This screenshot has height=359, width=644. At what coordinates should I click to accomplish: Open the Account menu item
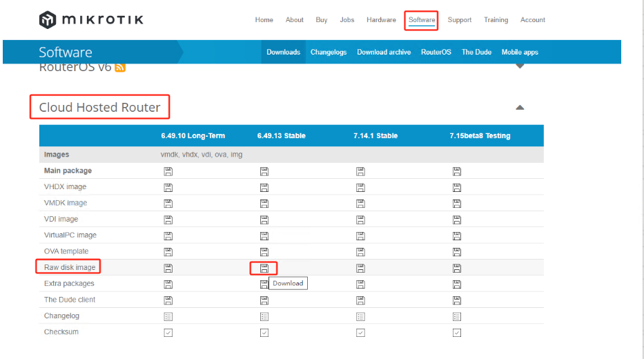click(x=533, y=20)
